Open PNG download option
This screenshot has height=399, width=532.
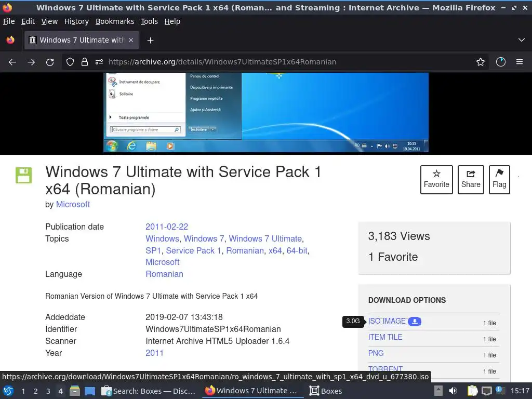[376, 353]
